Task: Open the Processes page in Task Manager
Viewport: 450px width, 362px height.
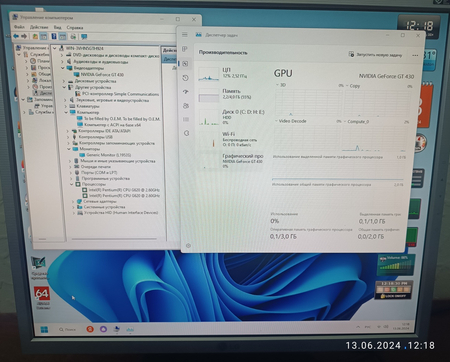Action: click(185, 49)
